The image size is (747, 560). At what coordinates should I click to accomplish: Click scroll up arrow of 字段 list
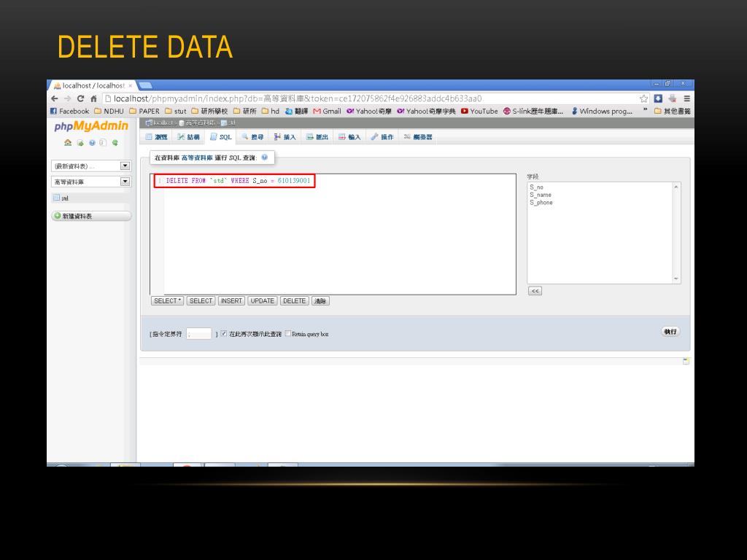coord(676,187)
